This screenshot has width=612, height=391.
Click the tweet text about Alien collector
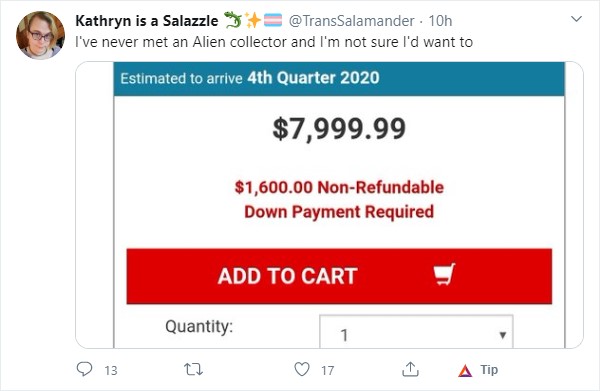point(274,42)
